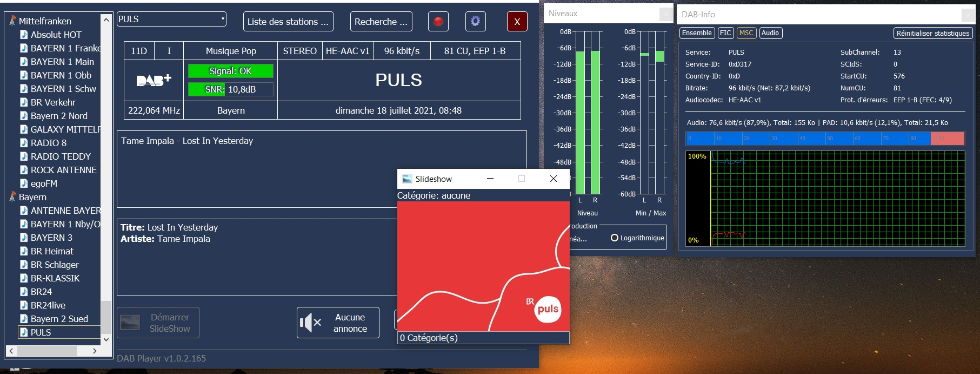Click the DAB Player v1.0.2.165 version text

tap(161, 358)
